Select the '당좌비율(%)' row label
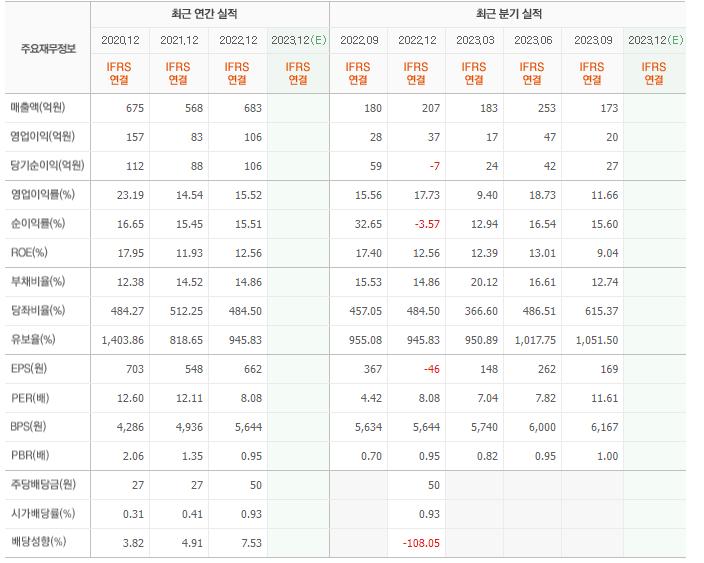The image size is (704, 563). click(38, 310)
